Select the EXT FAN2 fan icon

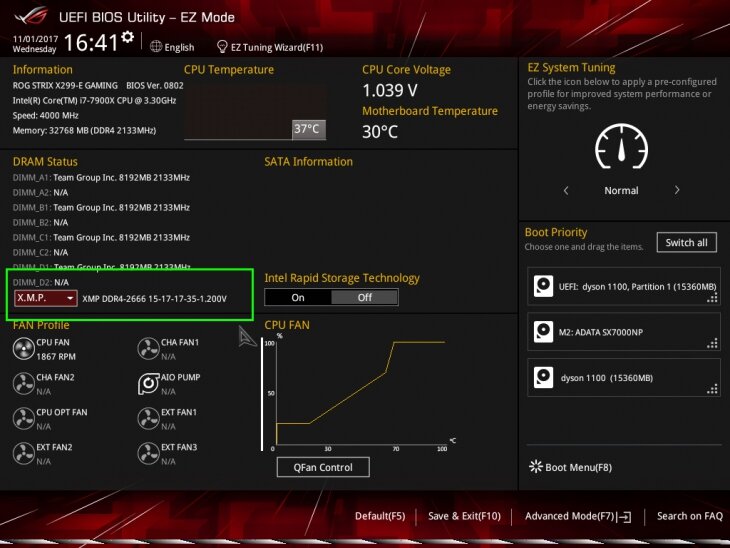point(23,453)
